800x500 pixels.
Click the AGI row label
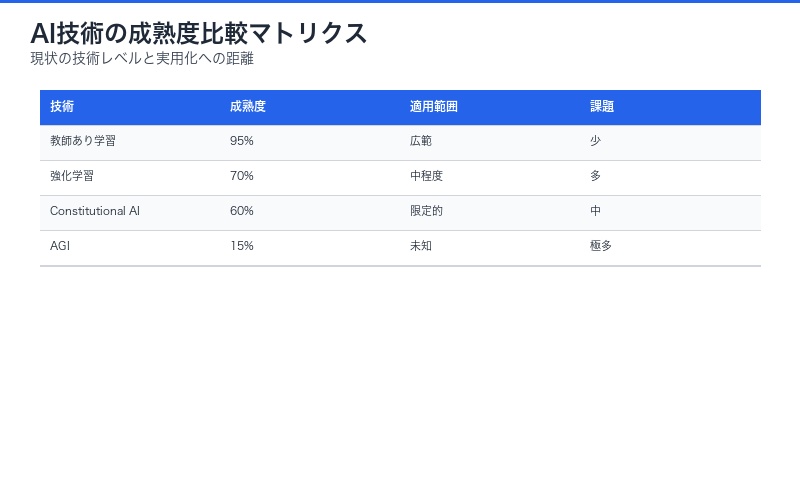pos(60,246)
